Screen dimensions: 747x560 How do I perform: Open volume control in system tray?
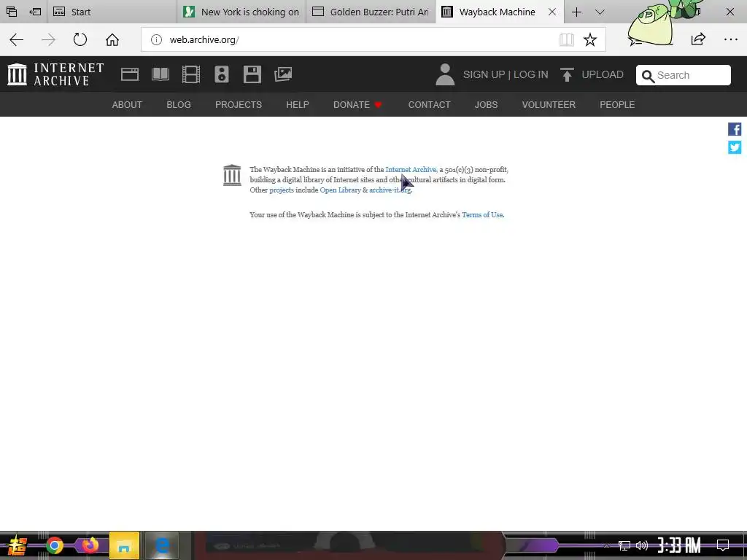click(x=642, y=545)
